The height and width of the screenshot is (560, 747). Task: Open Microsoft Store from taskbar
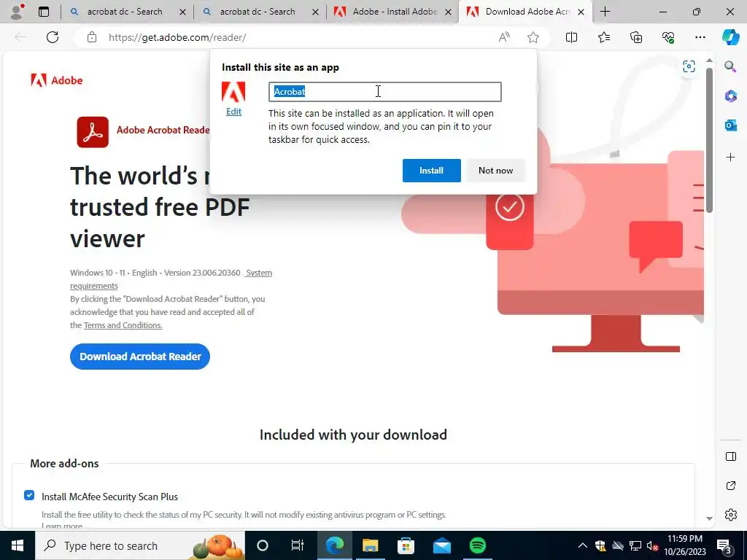click(406, 545)
